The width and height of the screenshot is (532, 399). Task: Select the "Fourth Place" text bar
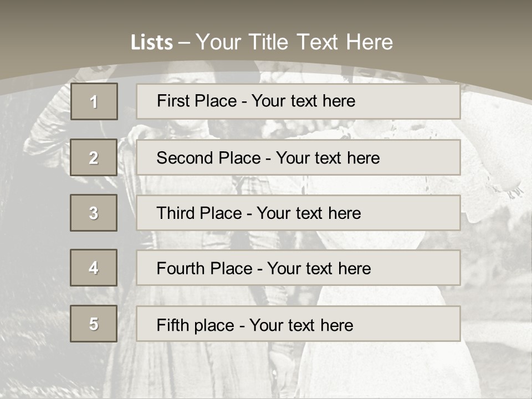(298, 268)
